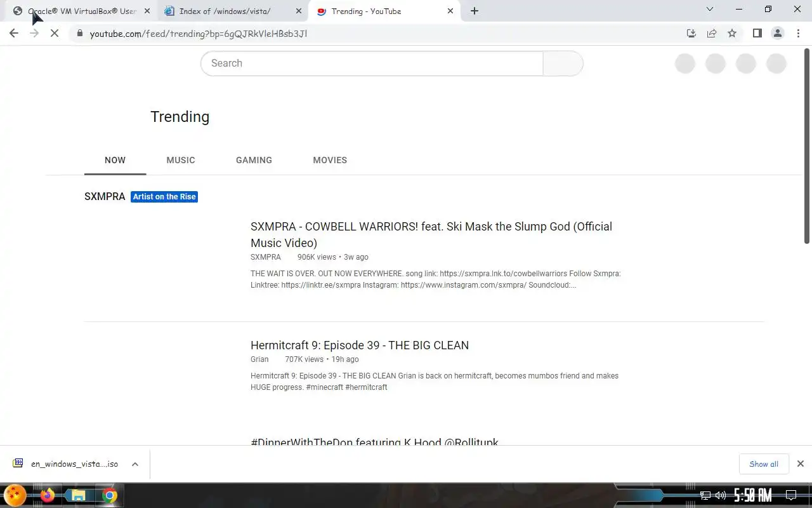The image size is (812, 508).
Task: Close the downloads bar
Action: tap(800, 464)
